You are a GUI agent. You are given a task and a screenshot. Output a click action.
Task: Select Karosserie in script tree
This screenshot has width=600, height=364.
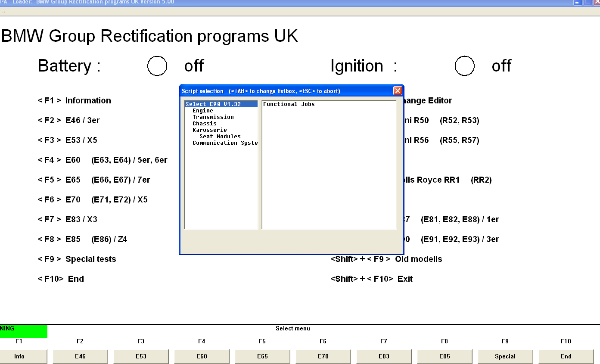209,130
